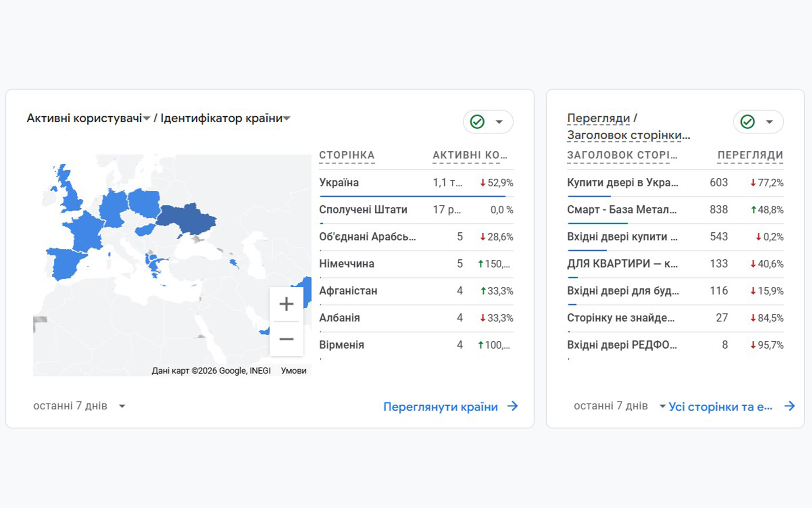Image resolution: width=812 pixels, height=508 pixels.
Task: Open the Активні користувачі metric dropdown
Action: [147, 118]
